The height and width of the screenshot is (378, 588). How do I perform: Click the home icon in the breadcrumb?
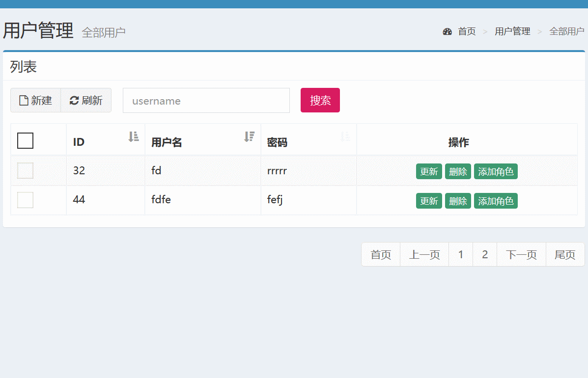[x=448, y=31]
